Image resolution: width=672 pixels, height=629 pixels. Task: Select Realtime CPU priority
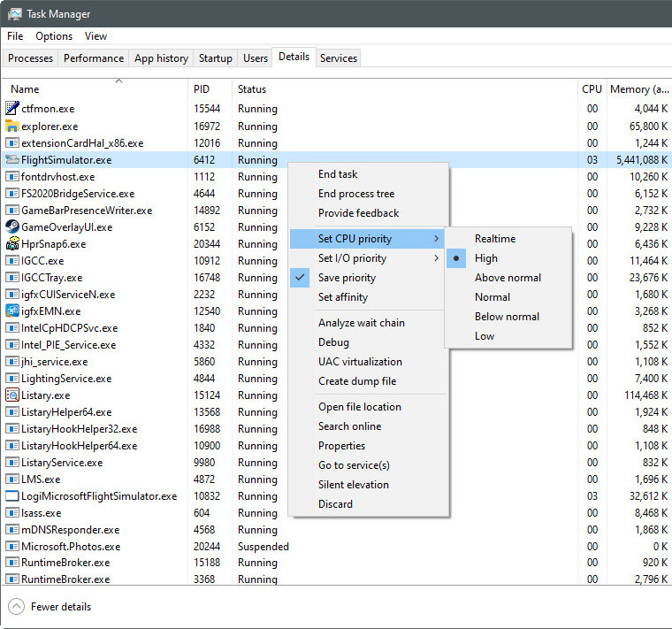[494, 239]
